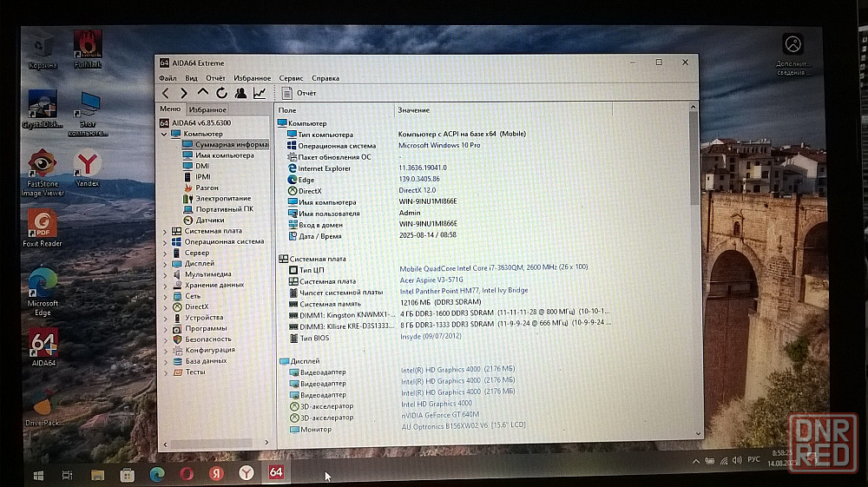Open the Файл menu
868x487 pixels.
[168, 78]
